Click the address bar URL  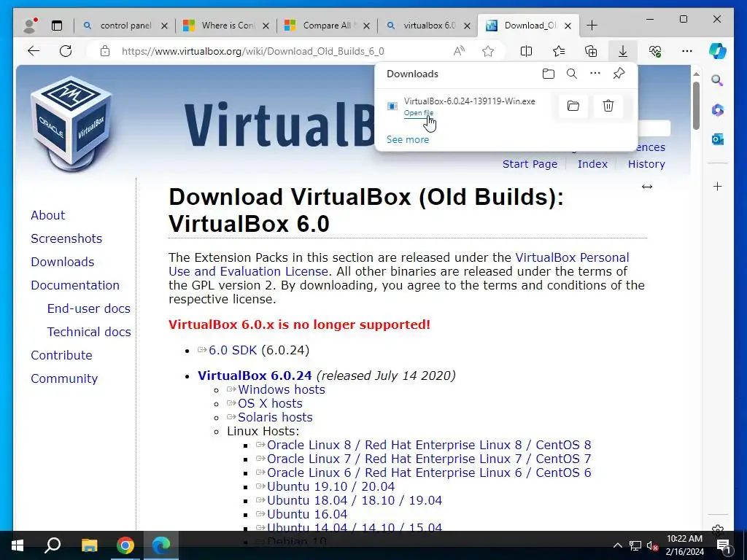click(252, 51)
